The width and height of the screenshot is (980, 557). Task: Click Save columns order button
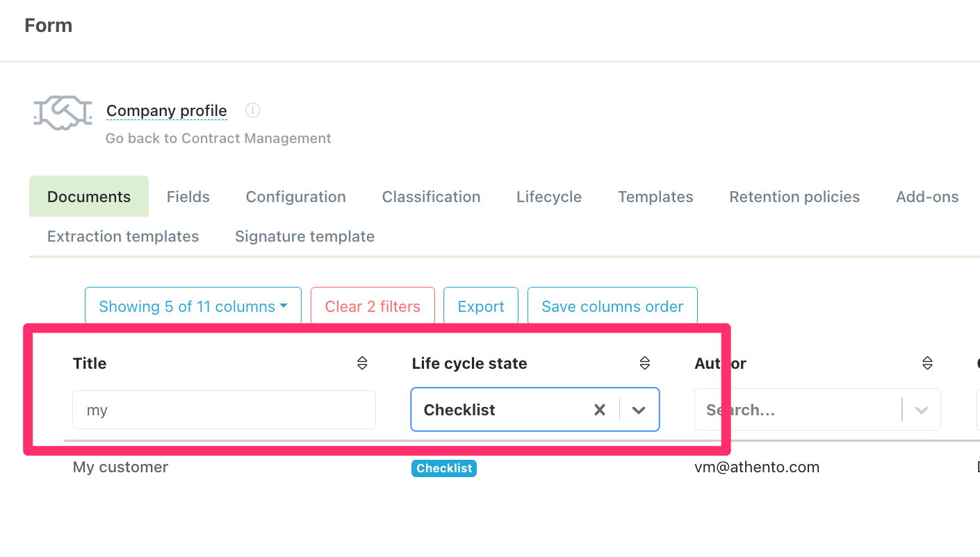pos(612,306)
